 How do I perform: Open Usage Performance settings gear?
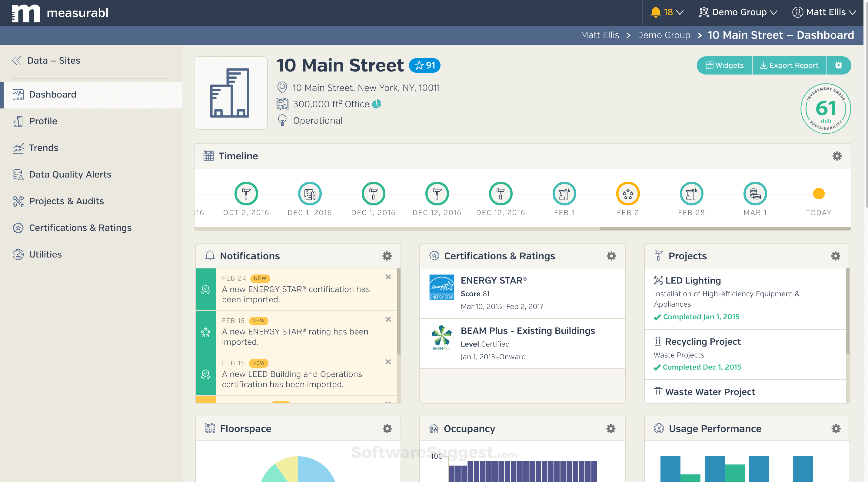pyautogui.click(x=835, y=428)
